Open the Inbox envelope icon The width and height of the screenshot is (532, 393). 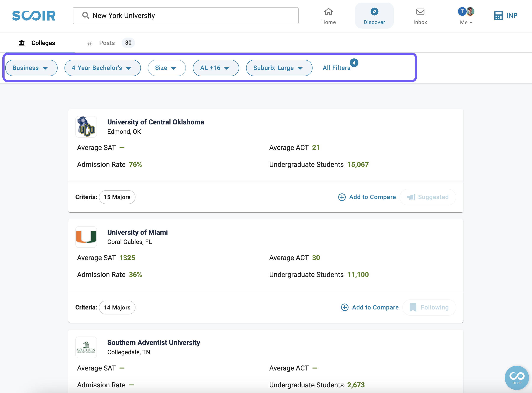pos(420,11)
